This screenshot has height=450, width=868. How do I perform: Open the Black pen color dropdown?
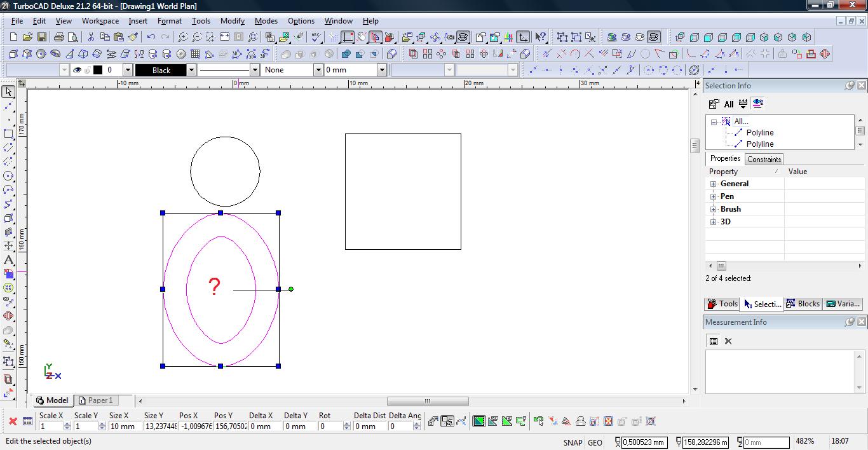(x=191, y=70)
